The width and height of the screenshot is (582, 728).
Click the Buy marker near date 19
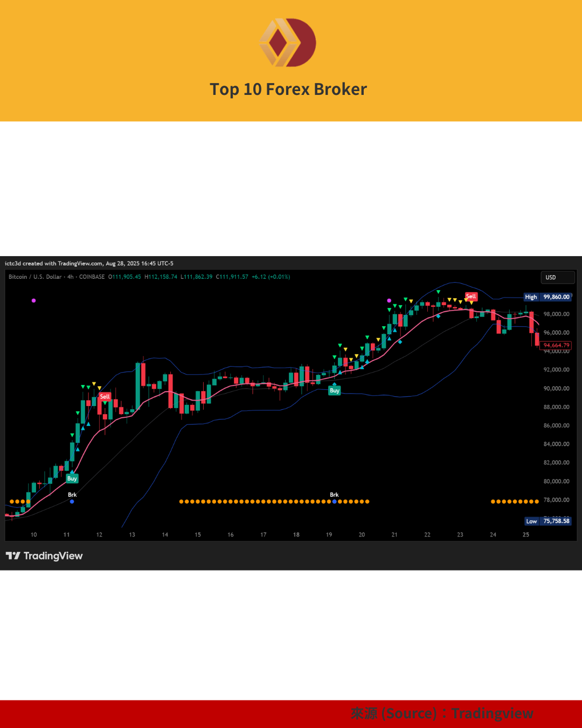click(335, 390)
